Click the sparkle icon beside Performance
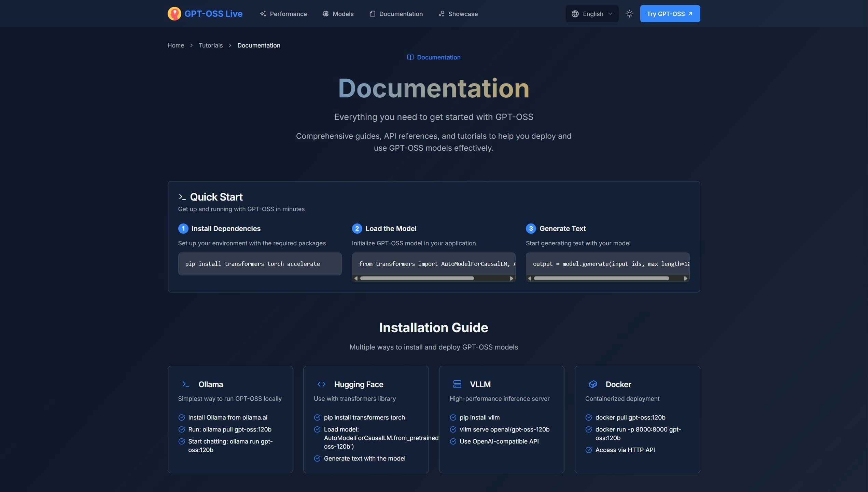 [263, 14]
